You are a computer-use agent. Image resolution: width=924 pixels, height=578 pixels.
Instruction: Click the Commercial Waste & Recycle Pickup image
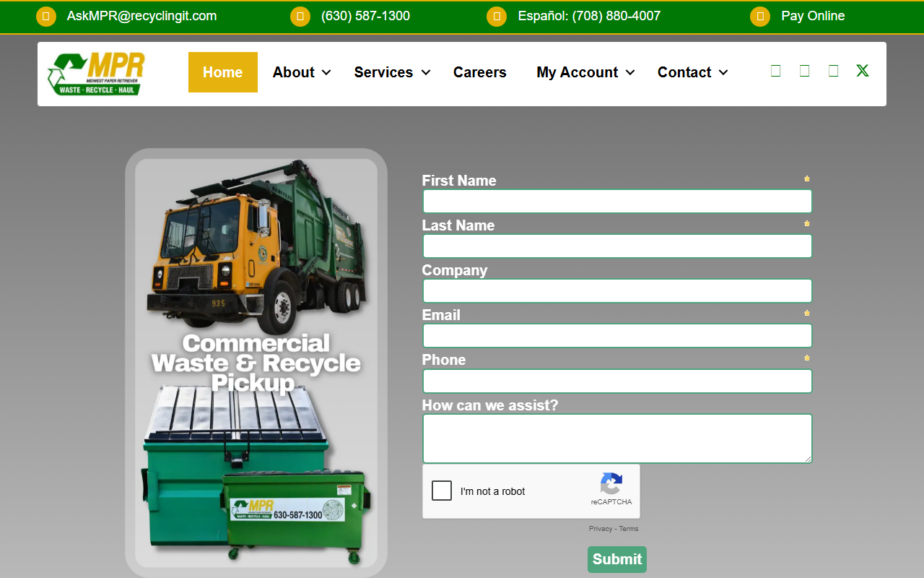256,363
